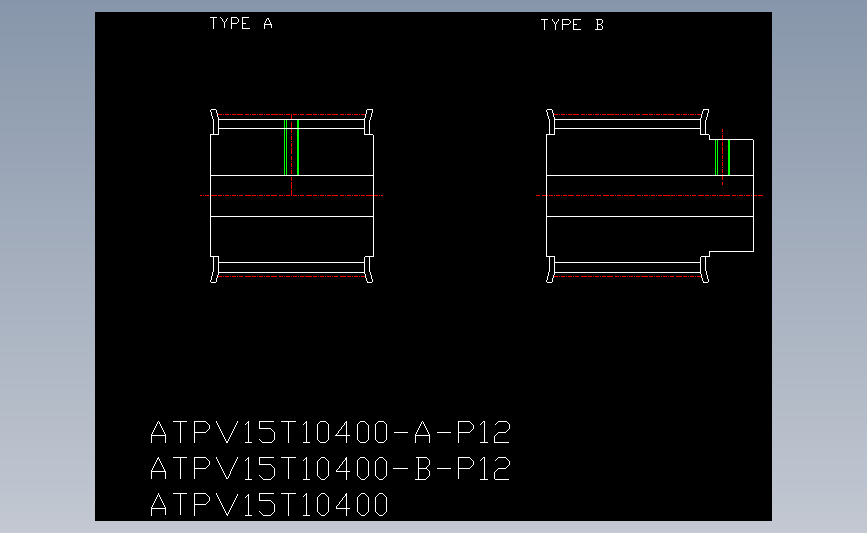This screenshot has height=533, width=867.
Task: Select the text ATPV15T10400-A-P12
Action: coord(331,432)
